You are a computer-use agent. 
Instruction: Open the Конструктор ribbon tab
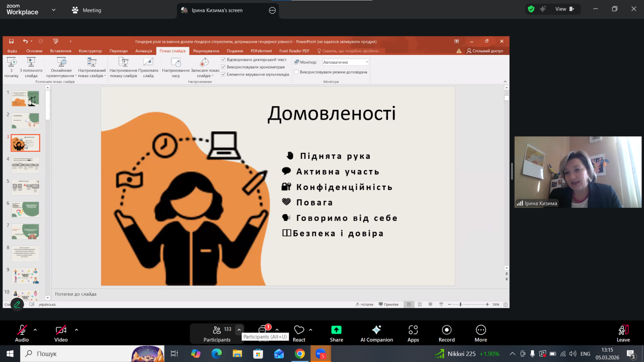click(90, 51)
